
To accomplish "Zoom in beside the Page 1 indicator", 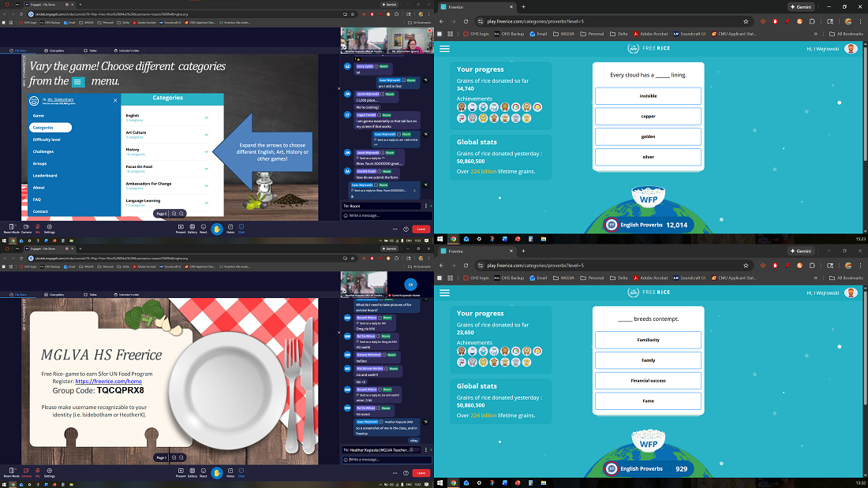I will pos(174,457).
